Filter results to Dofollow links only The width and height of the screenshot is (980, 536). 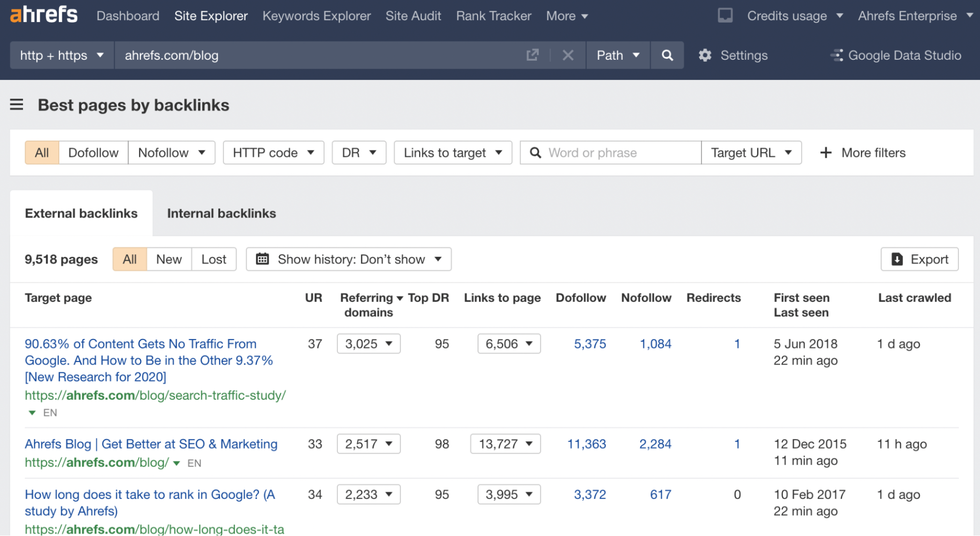click(93, 152)
